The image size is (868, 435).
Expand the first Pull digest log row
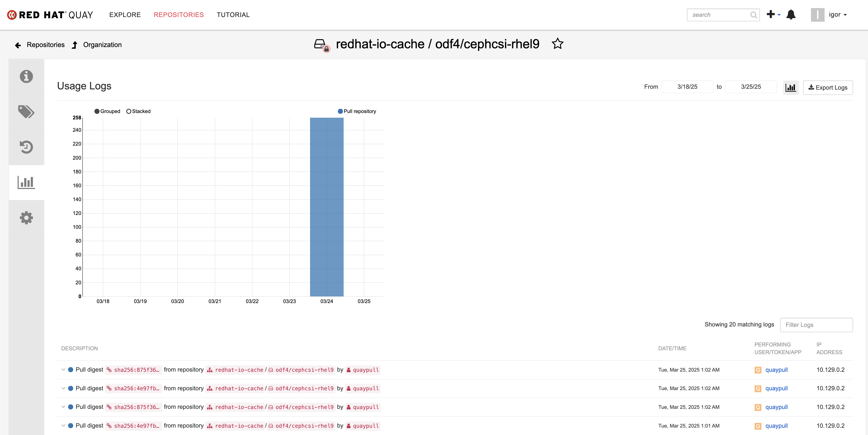point(63,370)
